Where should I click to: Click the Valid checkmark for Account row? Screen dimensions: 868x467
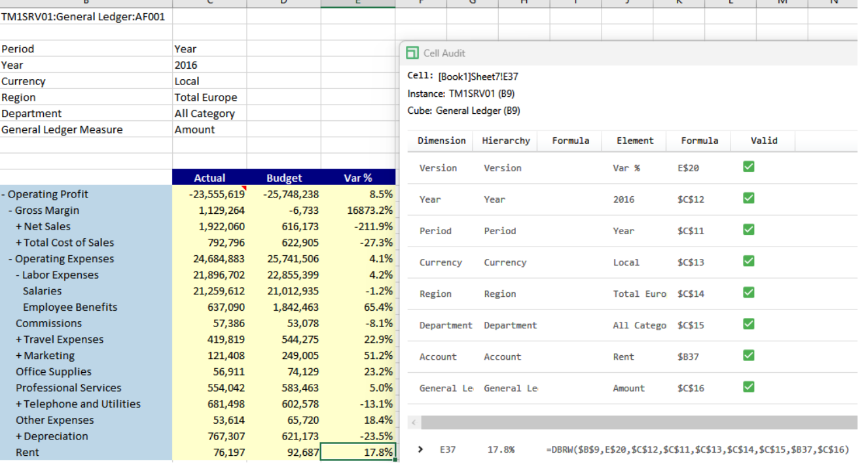[x=749, y=355]
